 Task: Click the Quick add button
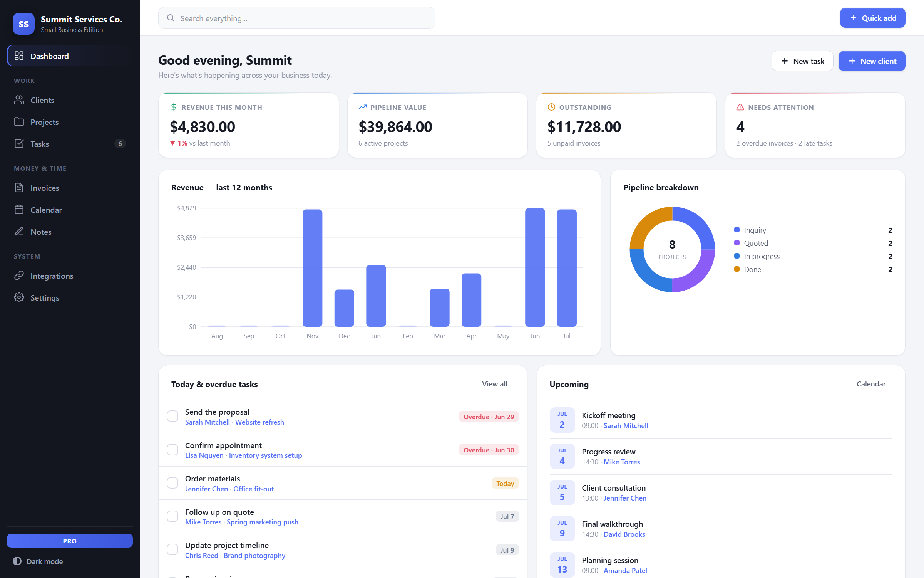pos(872,18)
